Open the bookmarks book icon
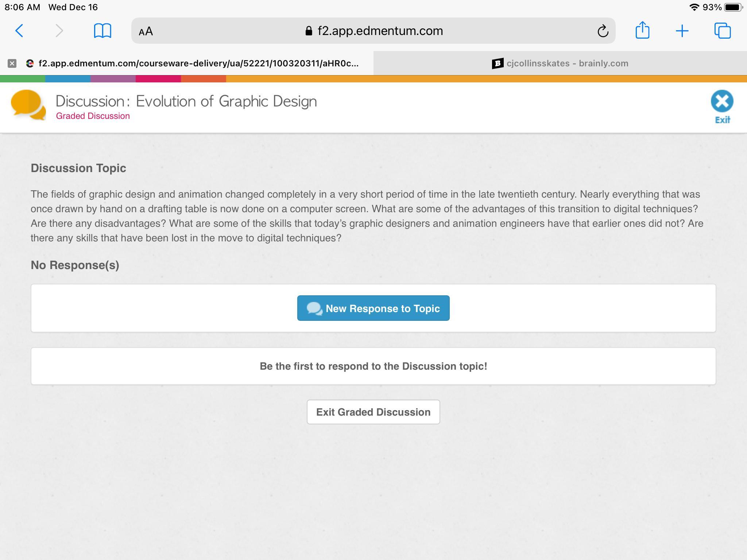Screen dimensions: 747x560 (x=102, y=31)
